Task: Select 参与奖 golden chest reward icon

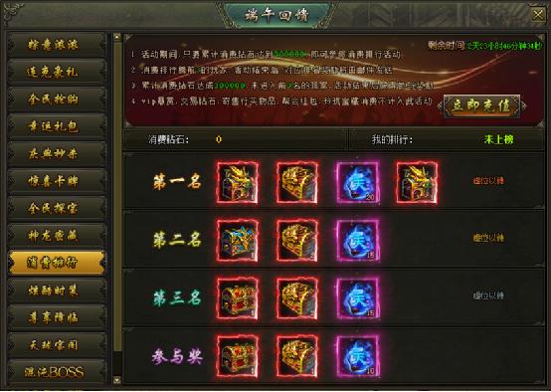Action: (297, 356)
